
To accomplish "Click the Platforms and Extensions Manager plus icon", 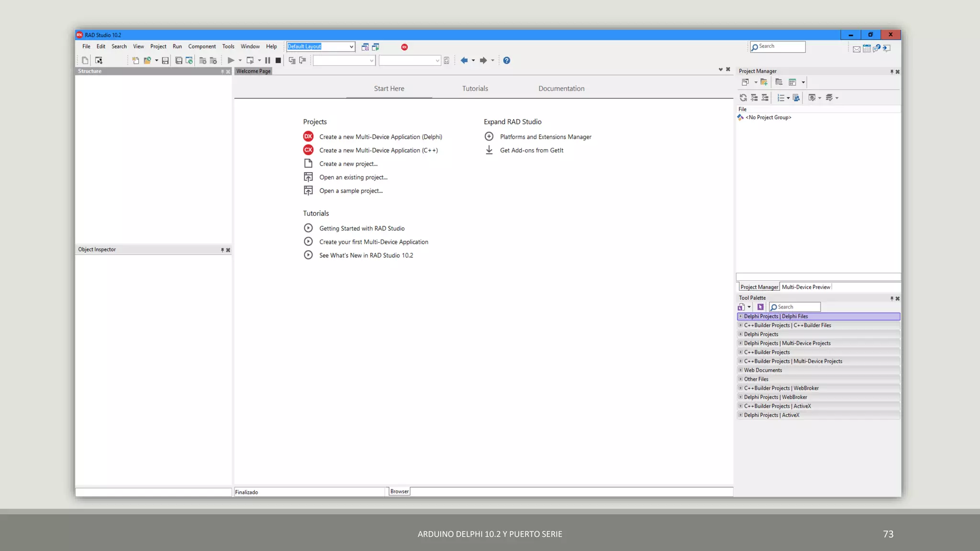I will point(489,136).
